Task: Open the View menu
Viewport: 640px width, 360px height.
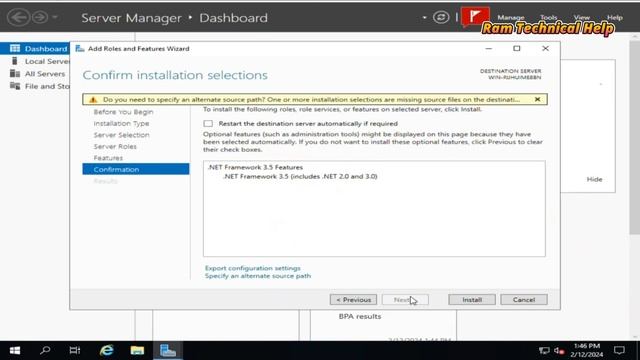Action: point(582,18)
